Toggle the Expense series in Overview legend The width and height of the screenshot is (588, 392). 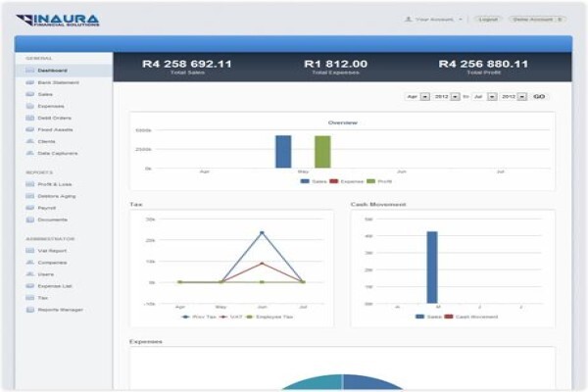(347, 181)
